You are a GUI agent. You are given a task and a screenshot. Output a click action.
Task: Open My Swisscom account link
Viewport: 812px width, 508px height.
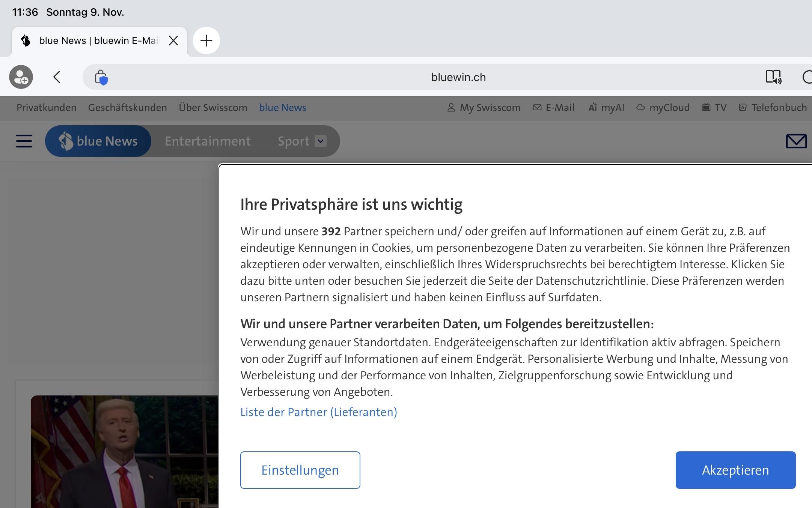[x=484, y=108]
